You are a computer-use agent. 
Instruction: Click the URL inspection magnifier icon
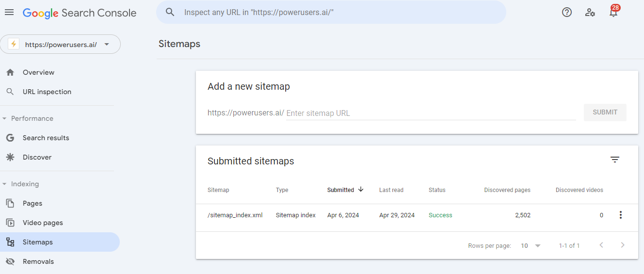[10, 92]
